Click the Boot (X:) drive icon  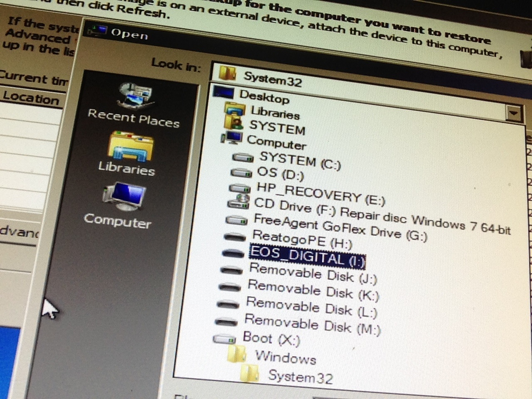(x=224, y=340)
